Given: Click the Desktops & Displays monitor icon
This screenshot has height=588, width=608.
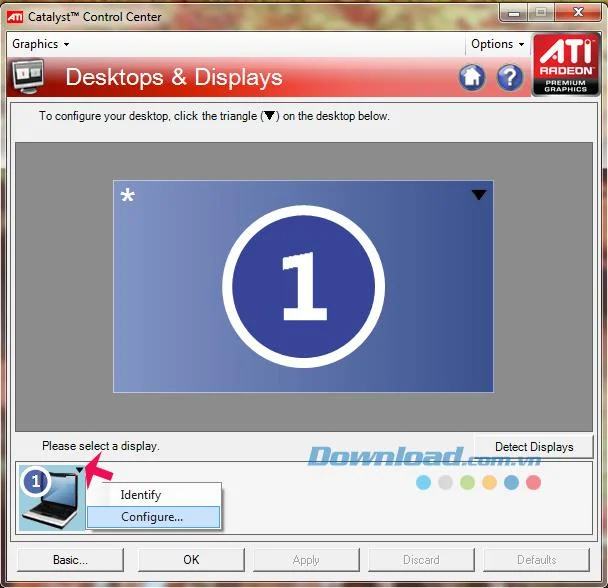Looking at the screenshot, I should click(x=28, y=76).
